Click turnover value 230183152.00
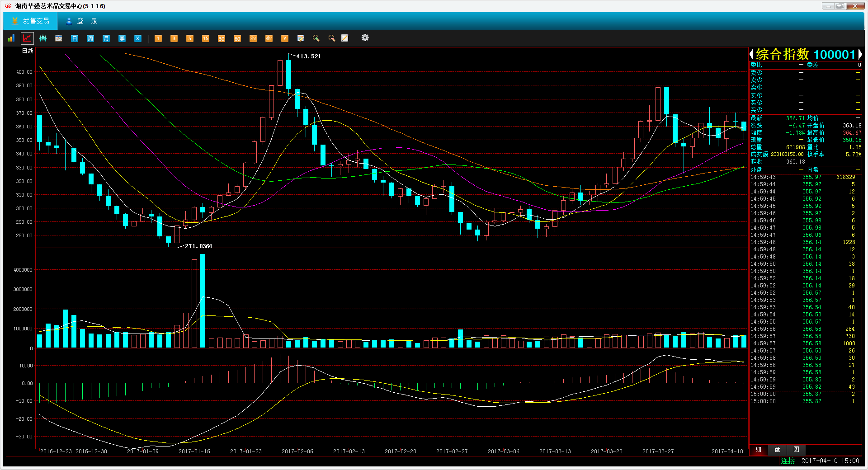Screen dimensions: 868x470 click(x=787, y=155)
